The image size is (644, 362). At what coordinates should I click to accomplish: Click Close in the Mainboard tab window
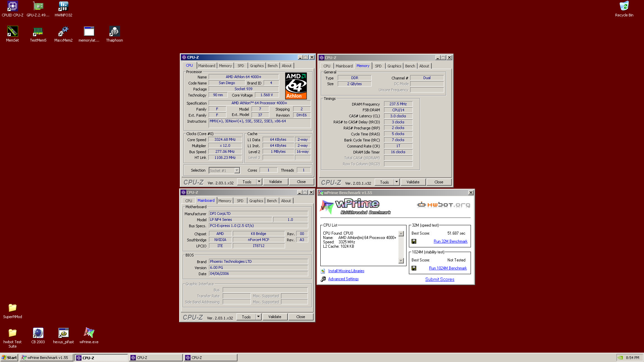coord(301,317)
